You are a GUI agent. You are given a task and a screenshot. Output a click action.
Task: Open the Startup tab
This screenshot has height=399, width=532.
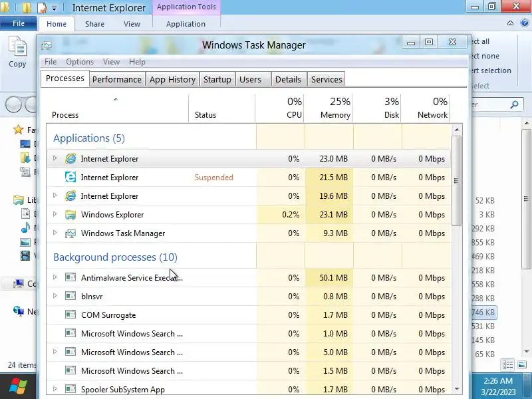(x=217, y=79)
